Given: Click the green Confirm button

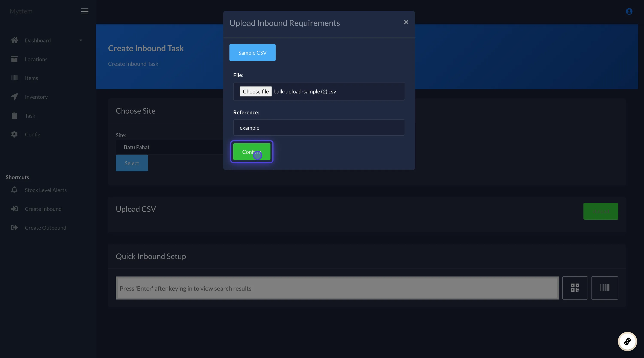Looking at the screenshot, I should 252,152.
